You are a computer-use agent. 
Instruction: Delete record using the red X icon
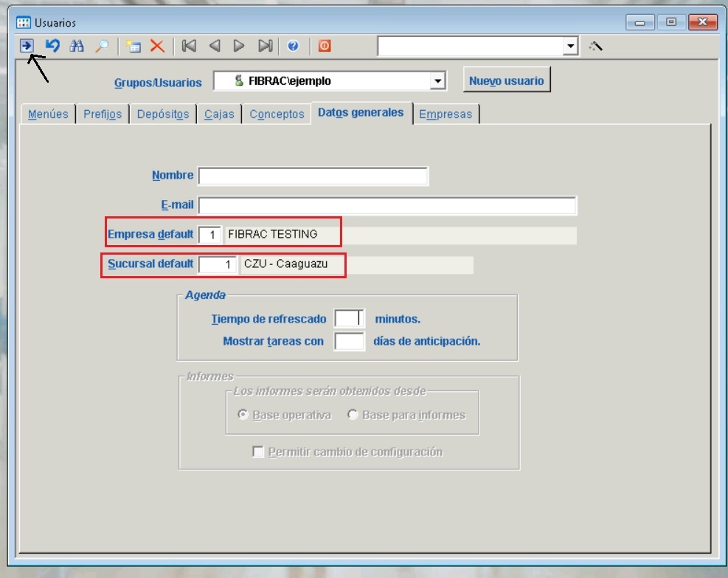[157, 46]
